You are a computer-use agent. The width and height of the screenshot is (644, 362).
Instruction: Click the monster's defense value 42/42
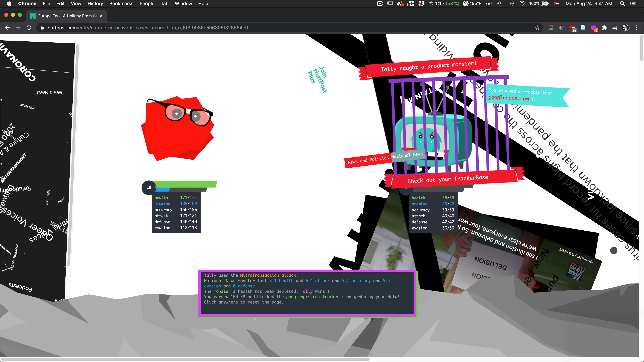(448, 222)
